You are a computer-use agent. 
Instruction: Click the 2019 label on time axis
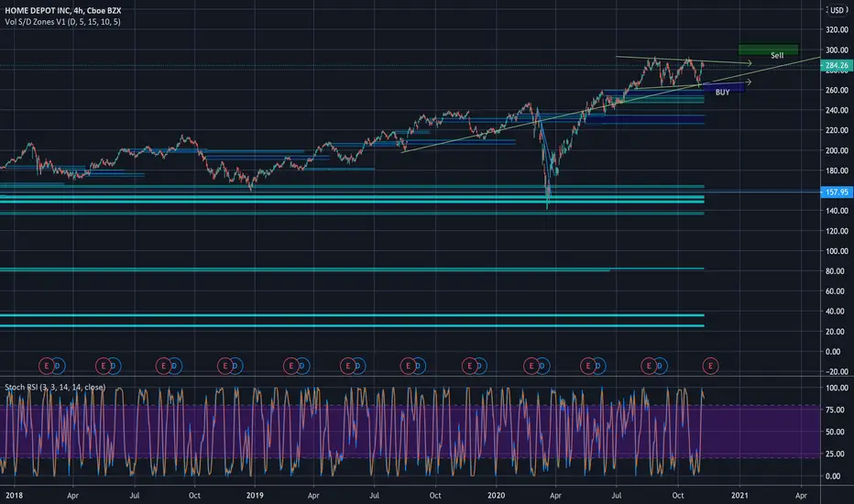coord(255,495)
